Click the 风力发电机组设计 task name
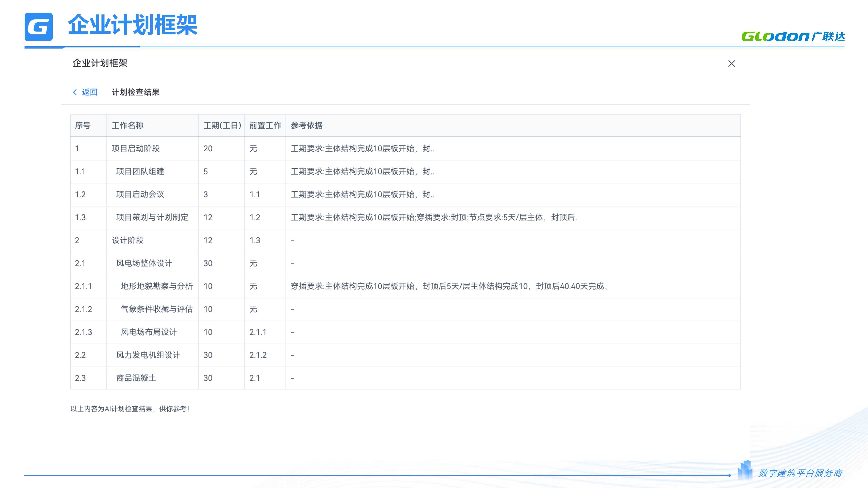 (148, 355)
